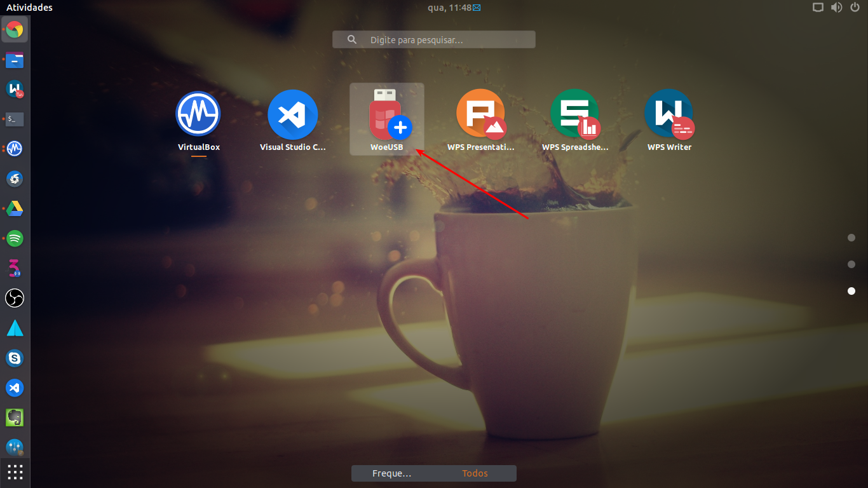Open the blue aperture swirl dock icon
The height and width of the screenshot is (488, 868).
pos(15,179)
